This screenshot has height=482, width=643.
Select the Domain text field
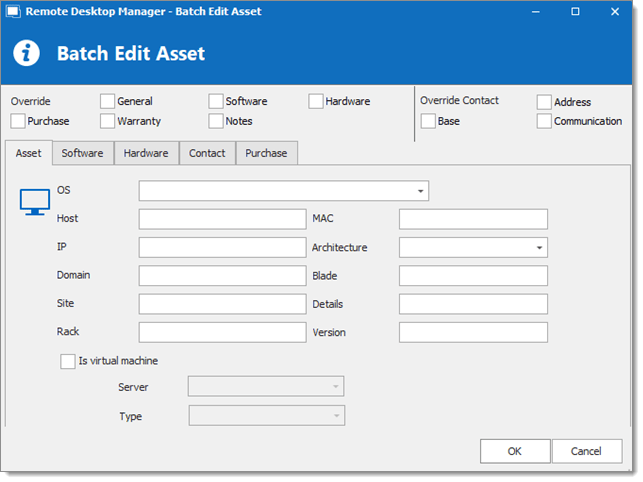point(222,276)
